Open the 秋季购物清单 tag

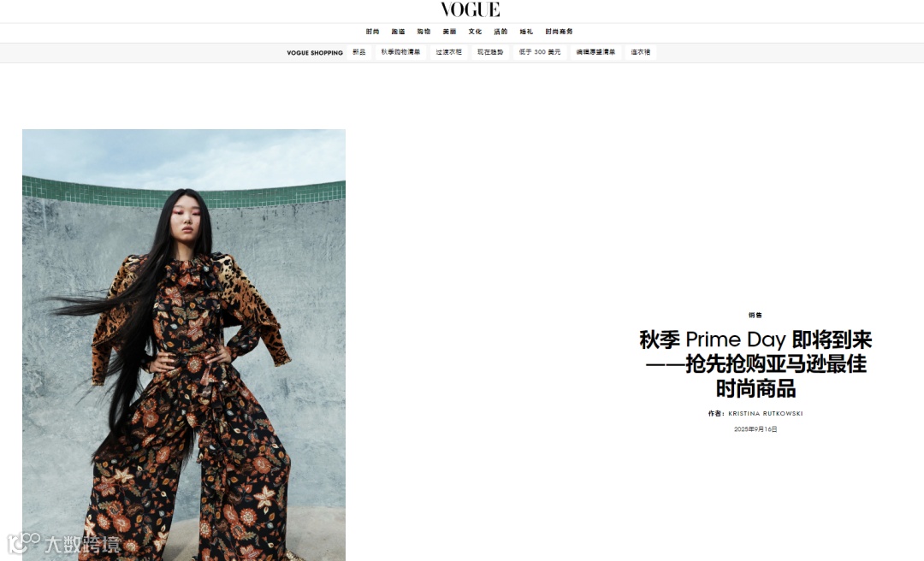pos(400,52)
